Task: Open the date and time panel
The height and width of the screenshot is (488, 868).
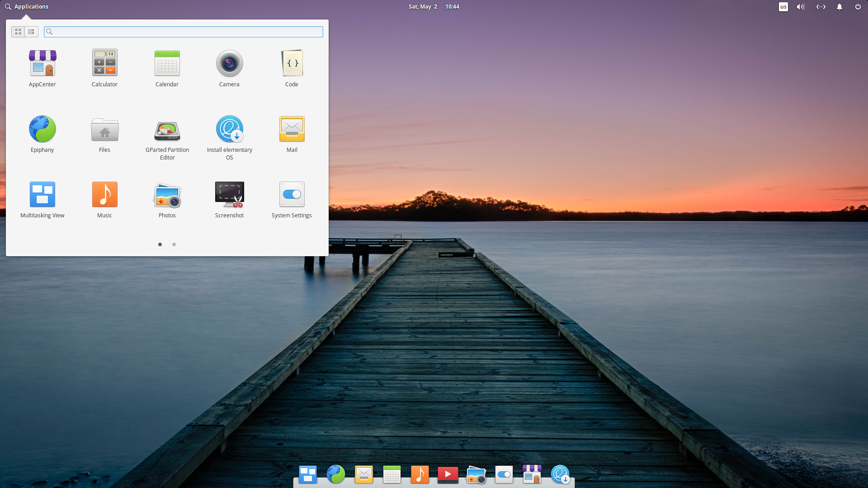Action: (434, 7)
